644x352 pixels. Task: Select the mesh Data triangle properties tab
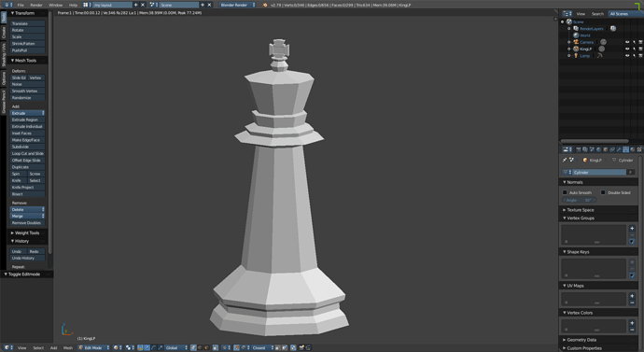tap(625, 149)
